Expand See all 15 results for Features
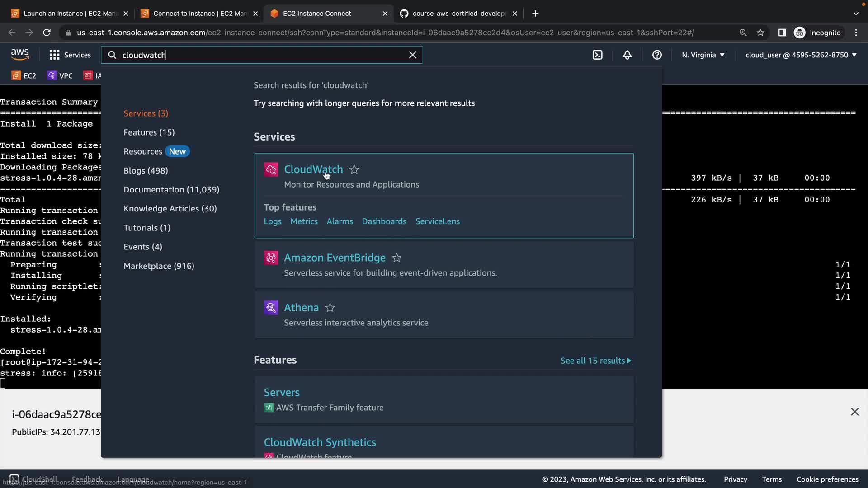This screenshot has height=488, width=868. pos(595,361)
